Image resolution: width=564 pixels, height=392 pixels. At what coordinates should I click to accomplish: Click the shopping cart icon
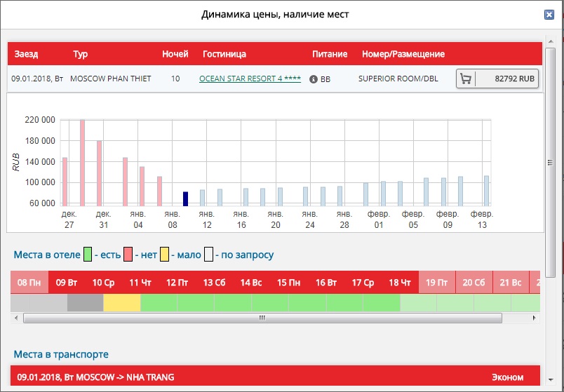coord(466,79)
